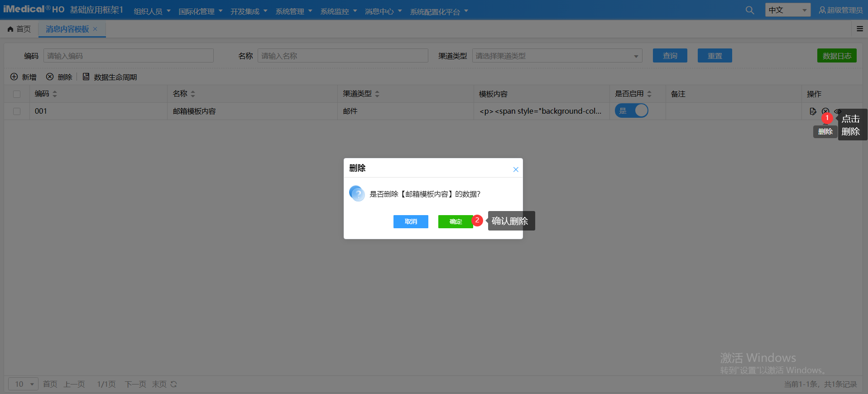Viewport: 868px width, 394px height.
Task: Open the 中文 language dropdown
Action: (x=787, y=10)
